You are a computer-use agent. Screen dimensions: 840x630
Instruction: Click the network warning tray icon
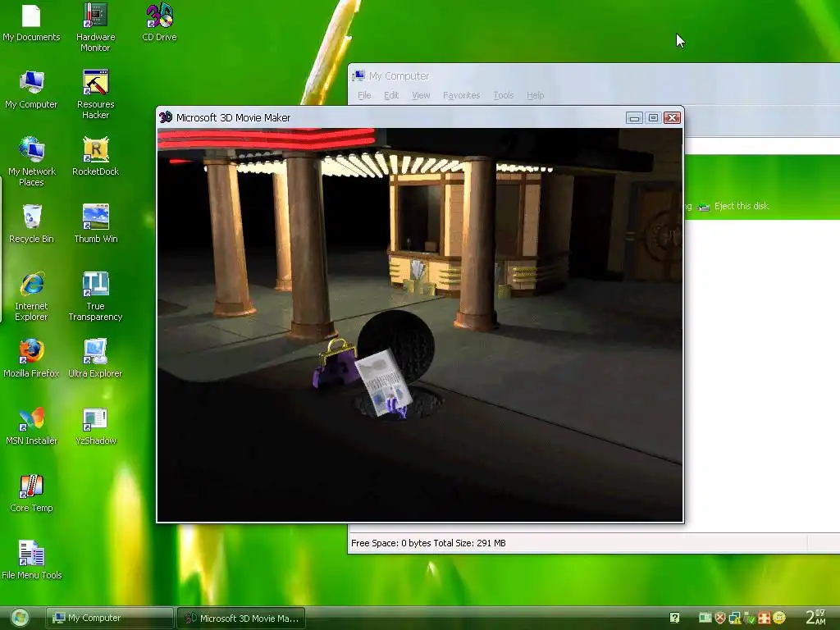[734, 618]
